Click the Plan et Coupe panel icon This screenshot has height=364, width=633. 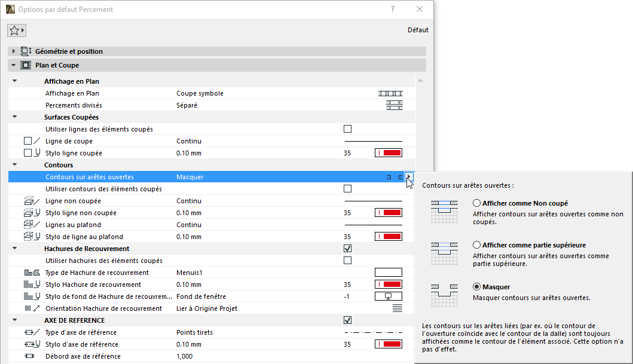coord(26,65)
